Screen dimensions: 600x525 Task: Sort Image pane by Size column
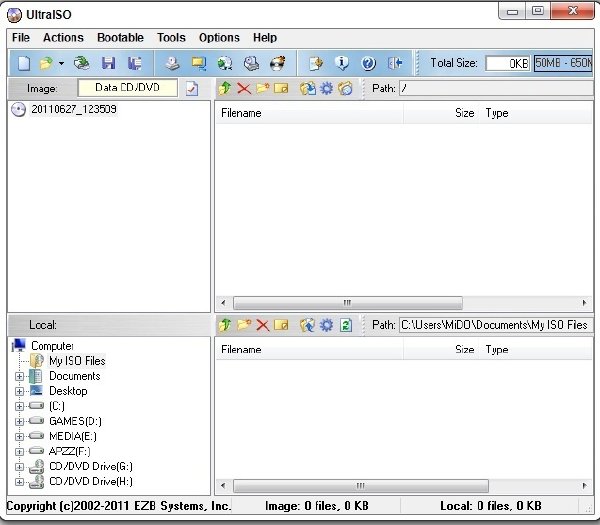click(441, 113)
